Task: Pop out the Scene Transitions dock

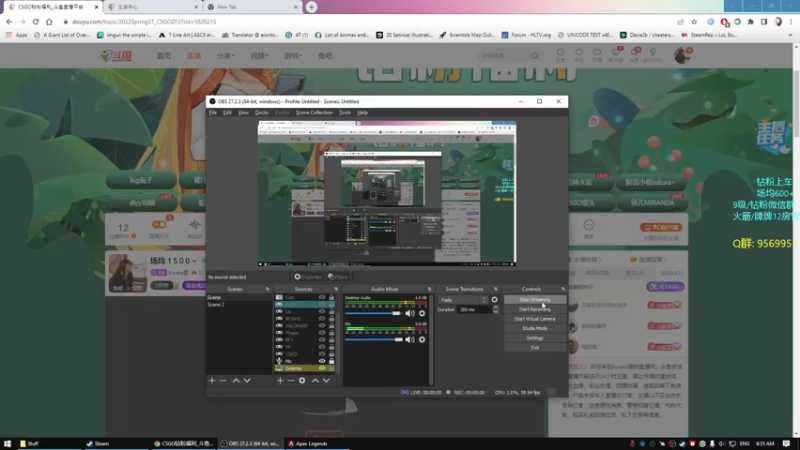Action: click(x=495, y=289)
